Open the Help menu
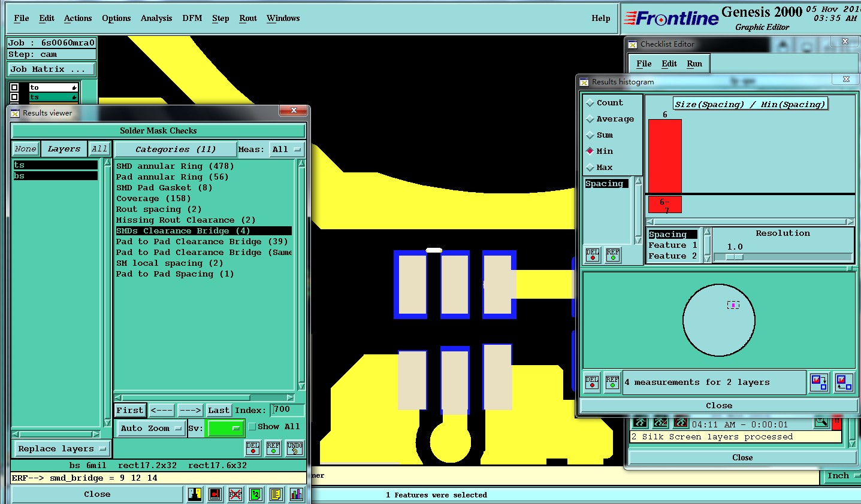 pos(601,19)
